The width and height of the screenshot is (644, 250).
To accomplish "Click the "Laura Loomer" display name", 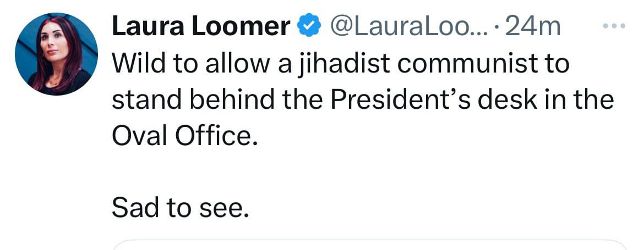I will (x=201, y=26).
